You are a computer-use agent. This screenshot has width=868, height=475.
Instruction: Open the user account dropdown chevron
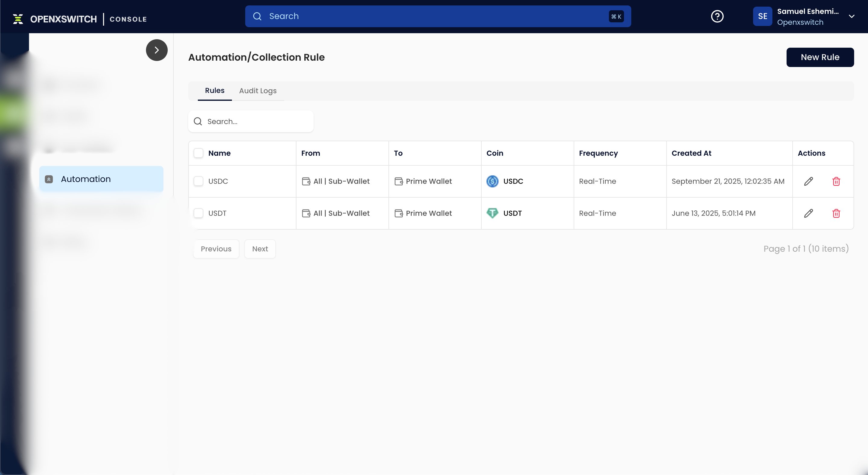coord(851,16)
